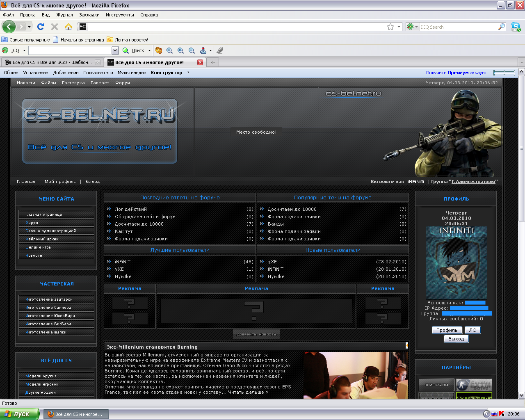Go back with the green Back arrow
Screen dimensions: 525x420
click(9, 27)
